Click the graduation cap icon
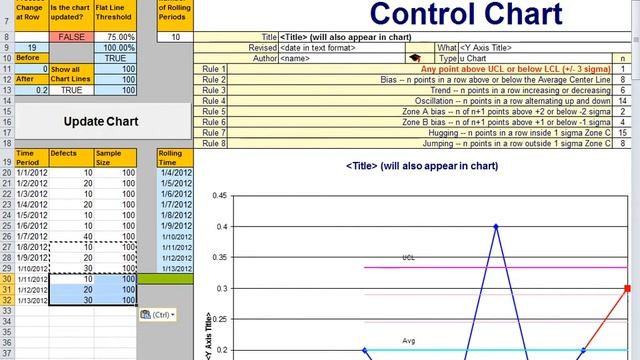This screenshot has height=360, width=640. coord(415,58)
